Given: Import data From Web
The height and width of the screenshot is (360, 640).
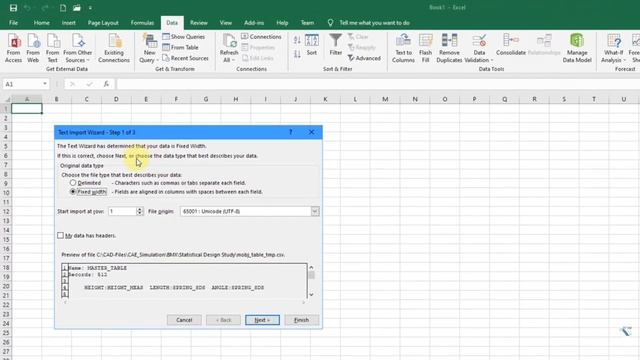Looking at the screenshot, I should point(33,48).
